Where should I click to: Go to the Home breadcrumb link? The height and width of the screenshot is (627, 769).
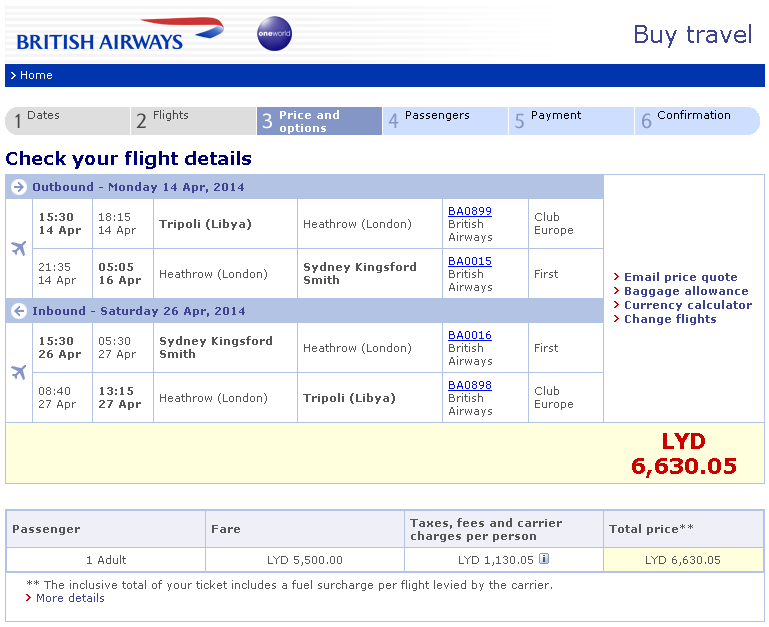(x=36, y=75)
